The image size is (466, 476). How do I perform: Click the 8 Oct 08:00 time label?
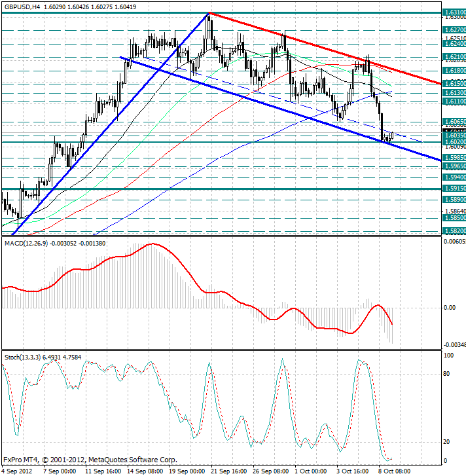[394, 471]
